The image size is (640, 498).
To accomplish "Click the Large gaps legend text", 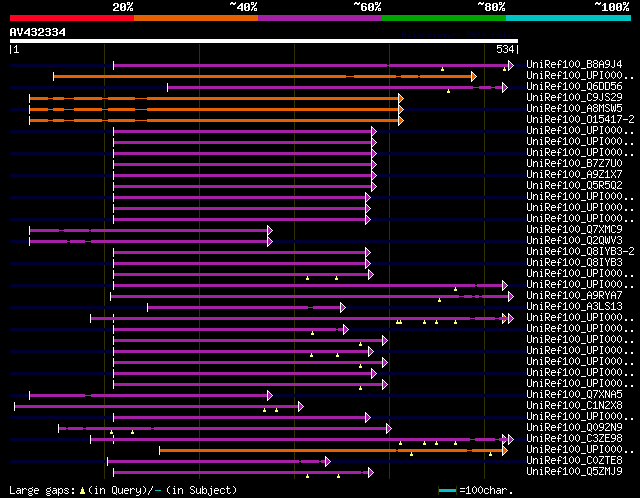I will click(x=42, y=490).
